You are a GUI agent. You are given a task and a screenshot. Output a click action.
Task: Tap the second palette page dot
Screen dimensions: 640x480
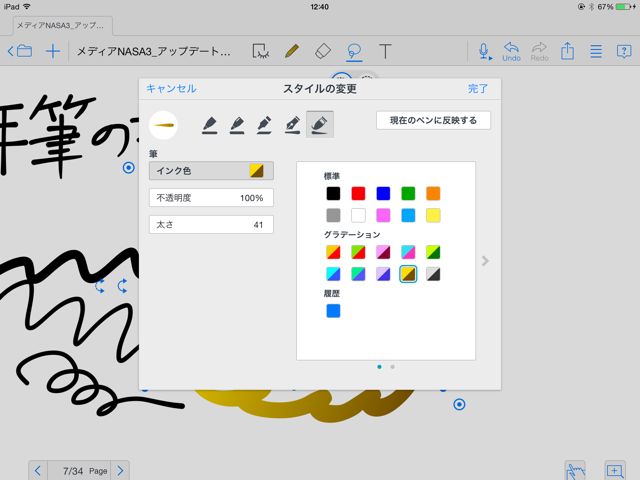tap(392, 367)
